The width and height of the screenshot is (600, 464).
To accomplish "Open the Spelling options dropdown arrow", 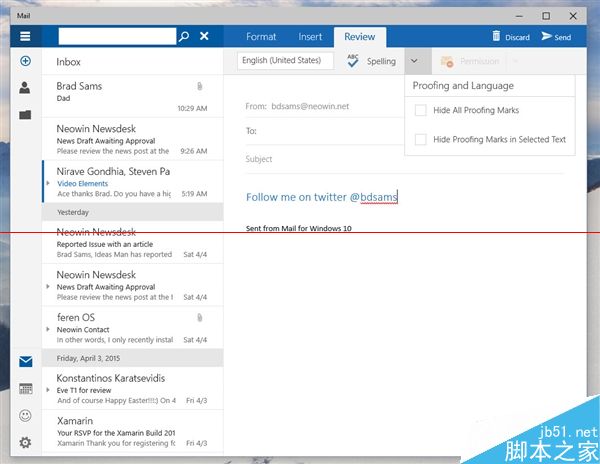I will [414, 61].
